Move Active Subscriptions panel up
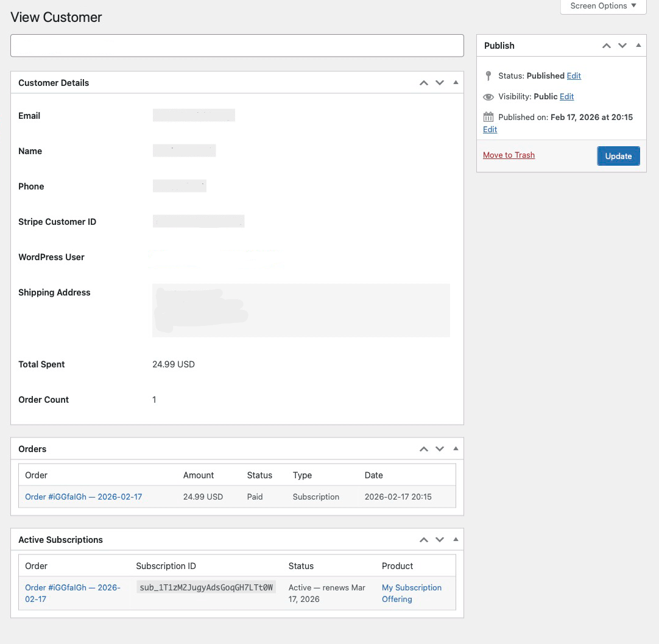 (424, 540)
